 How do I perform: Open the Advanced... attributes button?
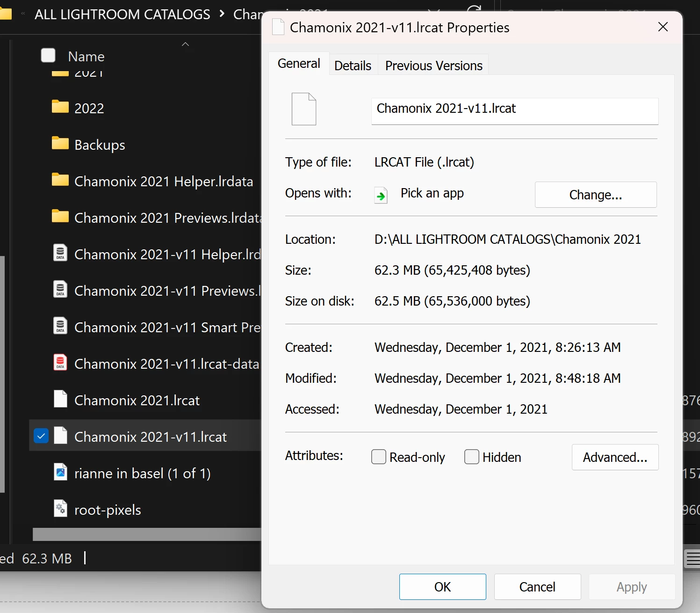615,457
